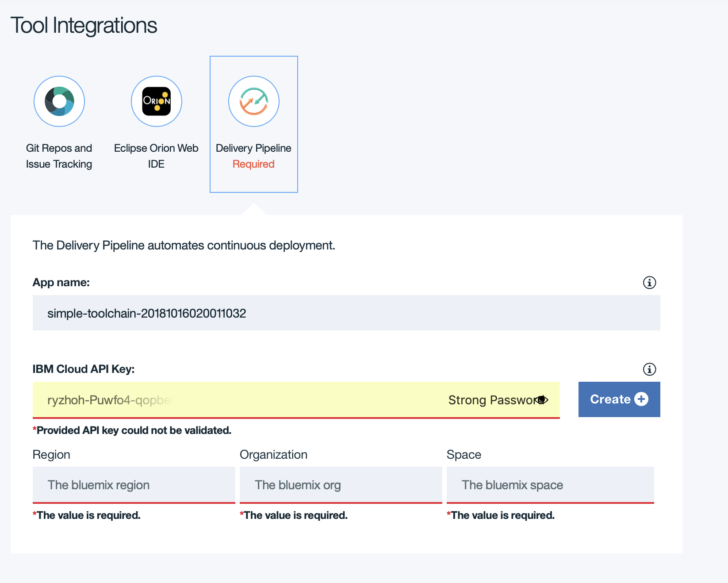Click the "Eclipse Orion Web IDE" label text
Screen dimensions: 728x583
click(156, 156)
